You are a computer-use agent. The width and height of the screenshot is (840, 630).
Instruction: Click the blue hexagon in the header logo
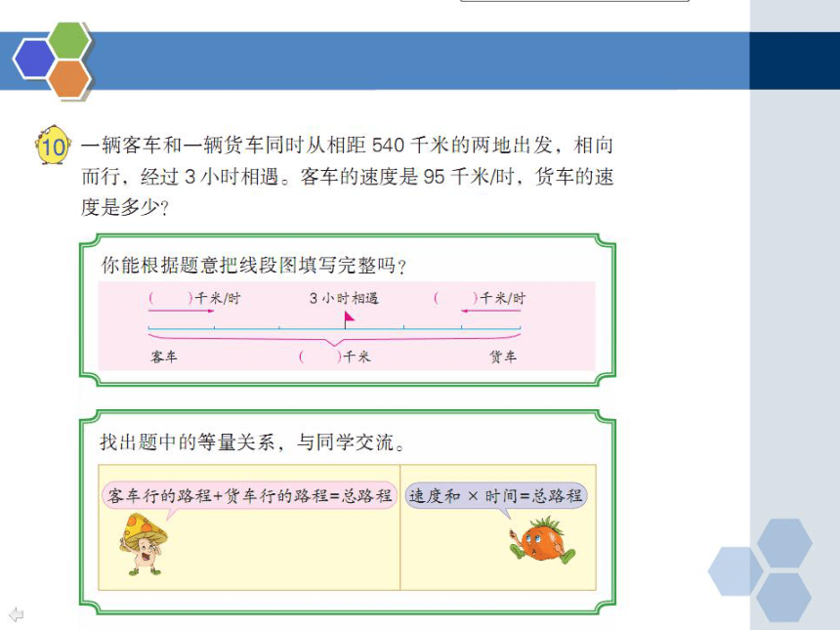34,59
